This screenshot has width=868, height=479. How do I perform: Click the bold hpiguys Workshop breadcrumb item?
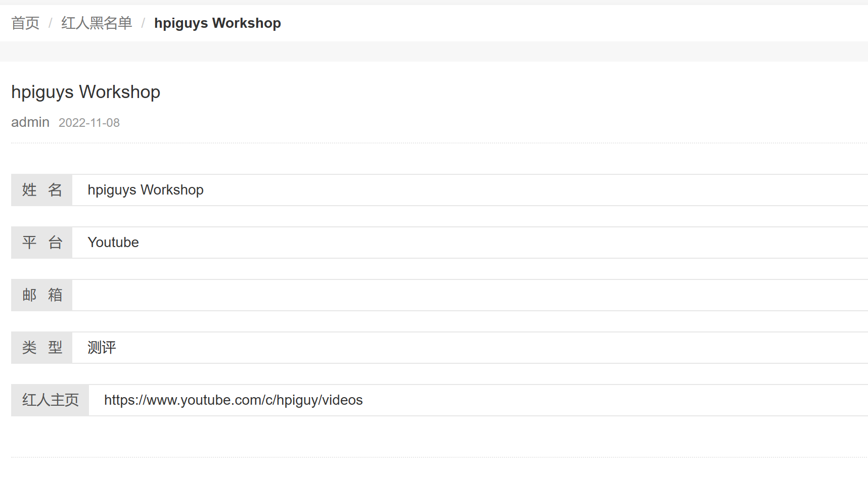217,23
